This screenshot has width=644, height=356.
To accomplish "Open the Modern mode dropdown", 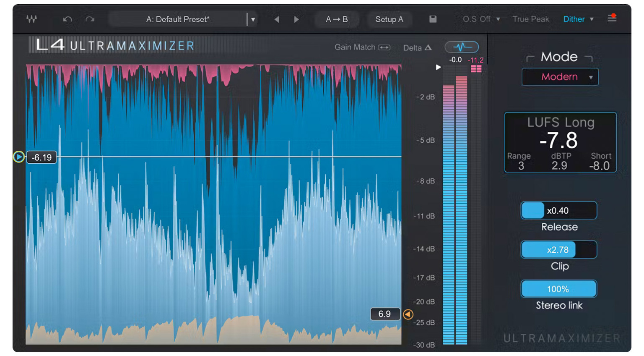I will click(x=560, y=77).
